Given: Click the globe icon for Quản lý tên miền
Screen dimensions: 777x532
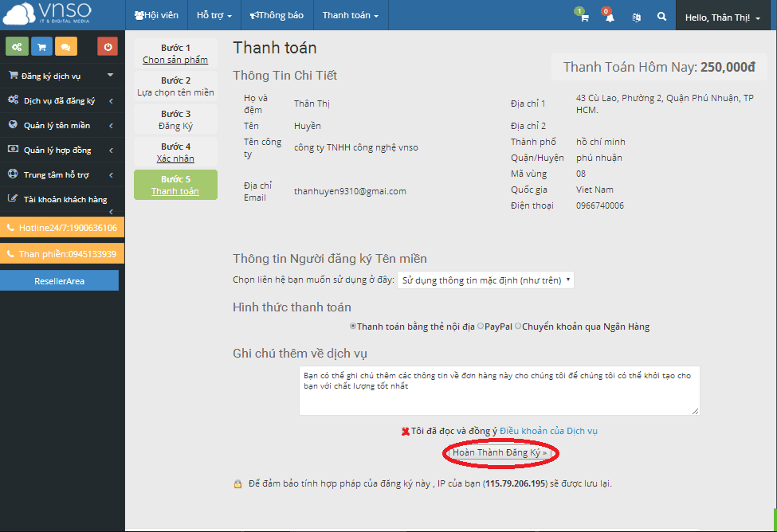Looking at the screenshot, I should click(x=14, y=125).
